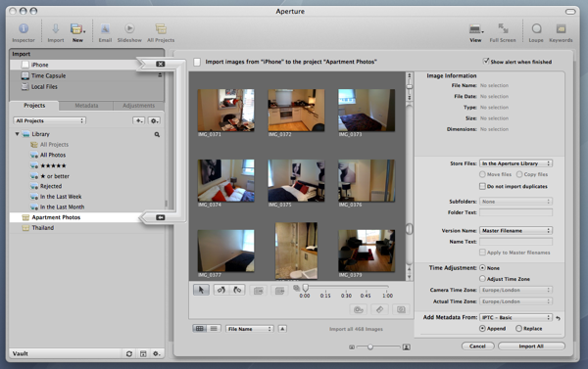Adjust the thumbnail size slider
The image size is (588, 369).
pyautogui.click(x=370, y=347)
